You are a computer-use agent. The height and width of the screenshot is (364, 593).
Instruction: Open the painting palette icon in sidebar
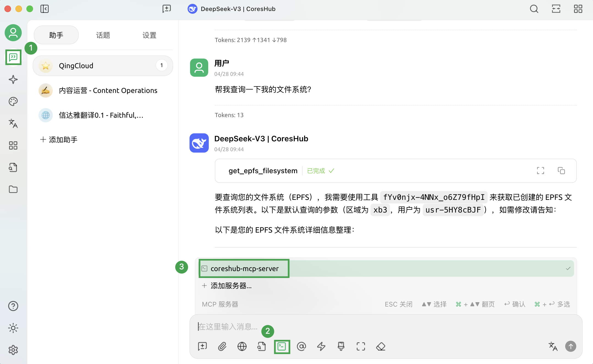coord(13,101)
